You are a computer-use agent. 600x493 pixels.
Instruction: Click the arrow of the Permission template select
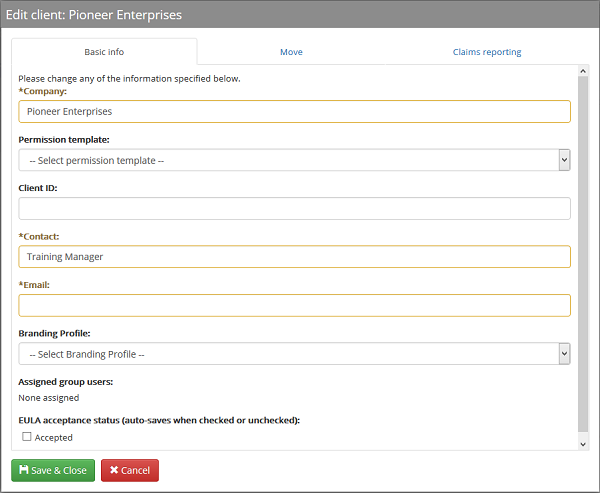[564, 160]
